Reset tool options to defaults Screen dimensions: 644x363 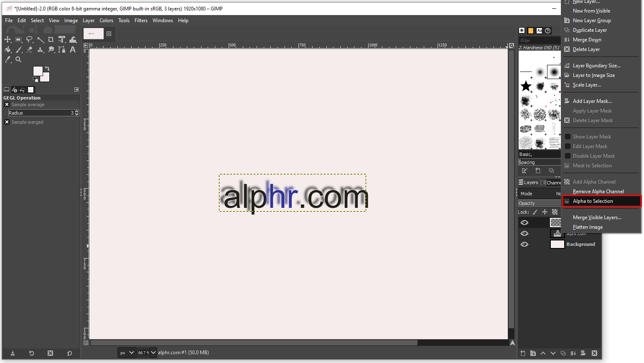[x=69, y=353]
